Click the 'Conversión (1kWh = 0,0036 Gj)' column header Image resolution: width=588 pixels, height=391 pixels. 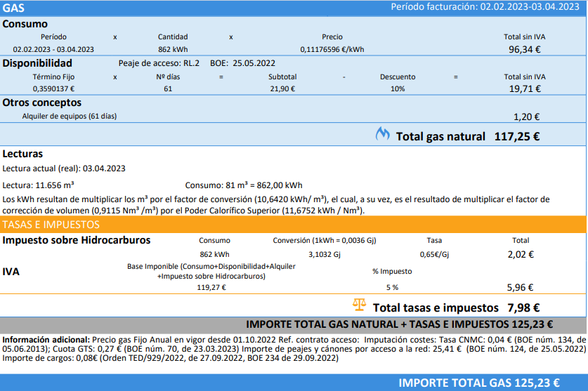click(x=325, y=241)
